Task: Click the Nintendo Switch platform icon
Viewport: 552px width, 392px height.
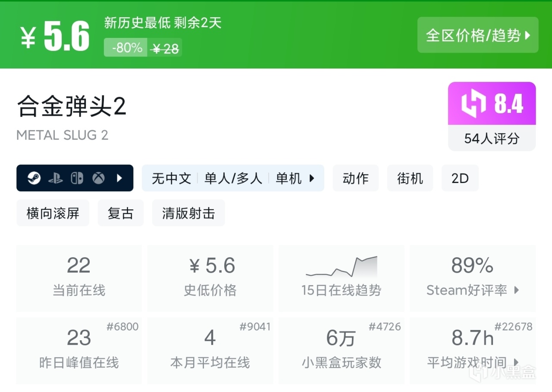Action: [77, 178]
